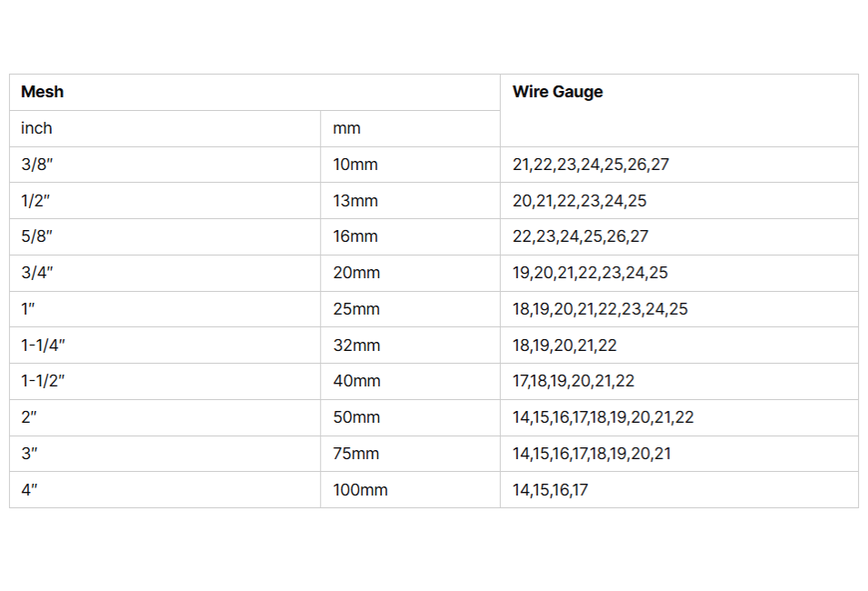
Task: Click the 2″ mesh cell
Action: click(x=165, y=417)
